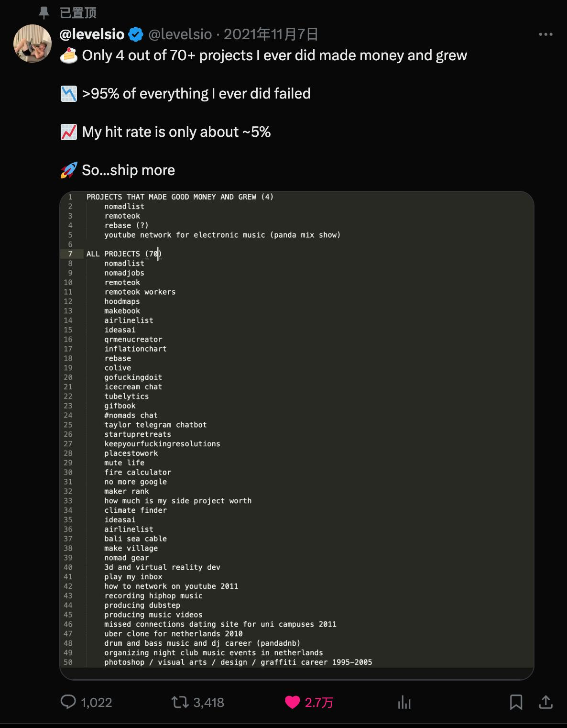Open the project list code image

[x=296, y=435]
